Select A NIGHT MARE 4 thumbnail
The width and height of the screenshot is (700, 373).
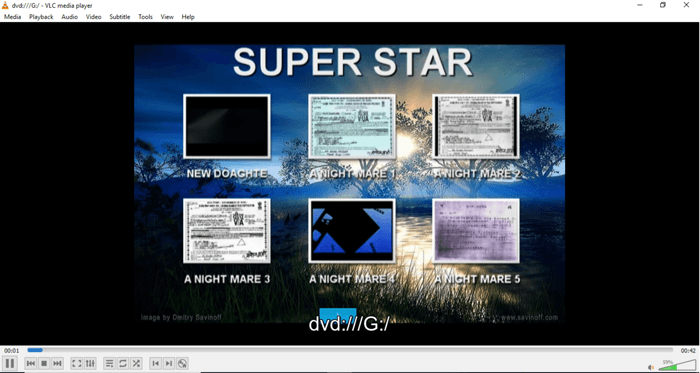(352, 231)
